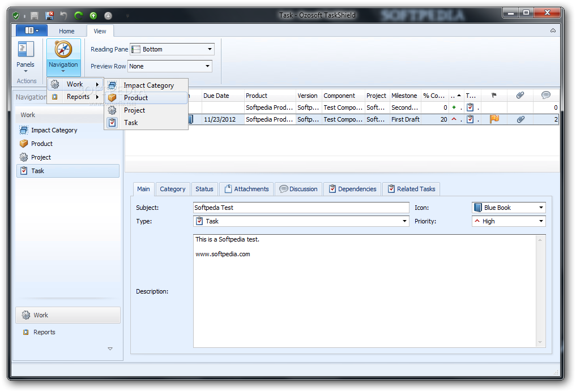Open the Status tab
576x392 pixels.
(x=204, y=189)
